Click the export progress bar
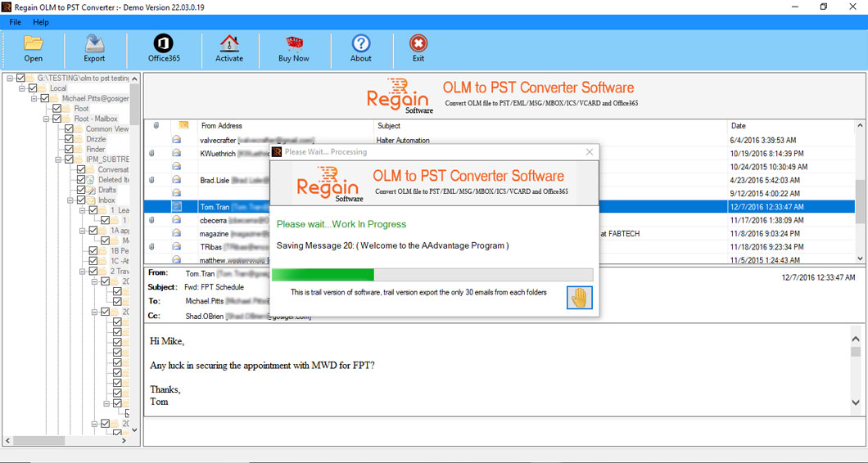This screenshot has height=463, width=868. click(432, 275)
